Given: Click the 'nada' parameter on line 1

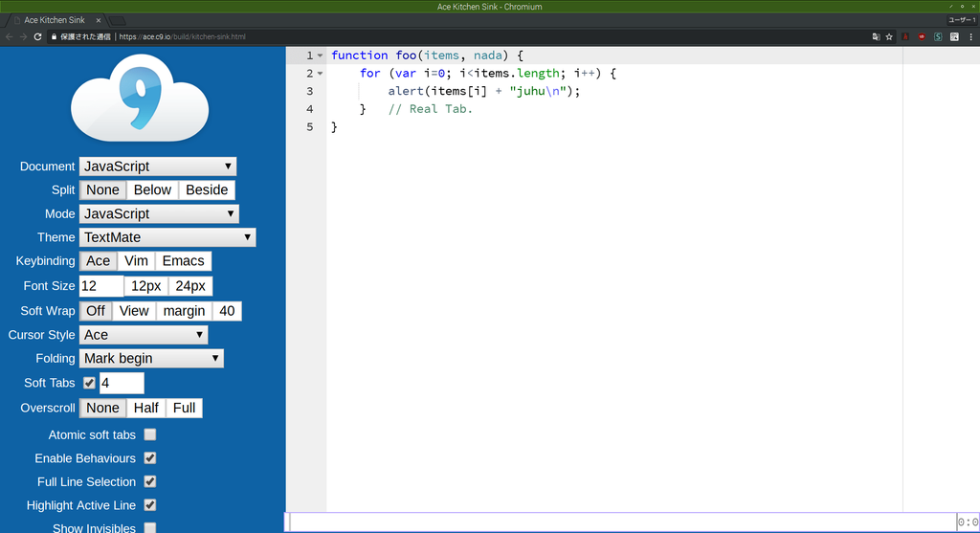Looking at the screenshot, I should pos(487,56).
